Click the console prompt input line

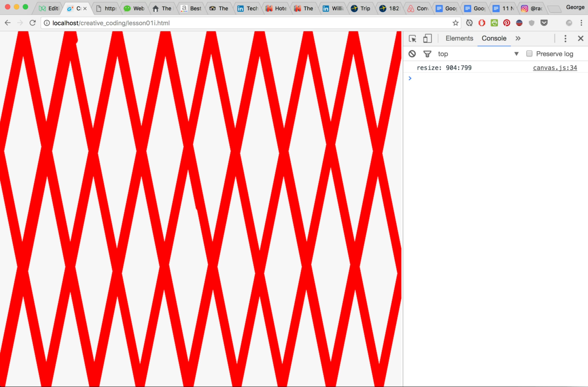coord(494,78)
